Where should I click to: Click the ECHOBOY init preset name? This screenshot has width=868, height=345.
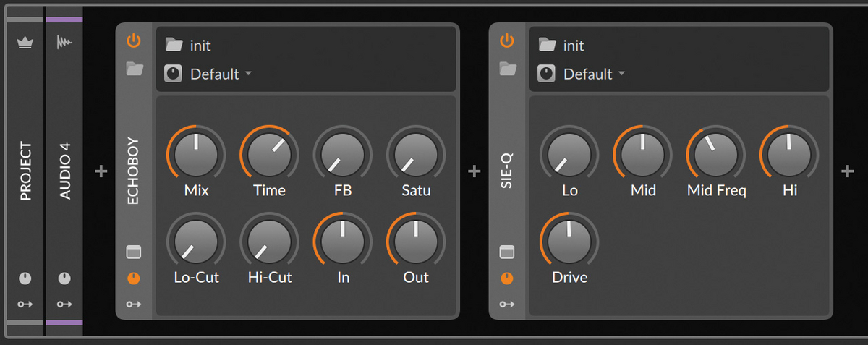tap(200, 46)
